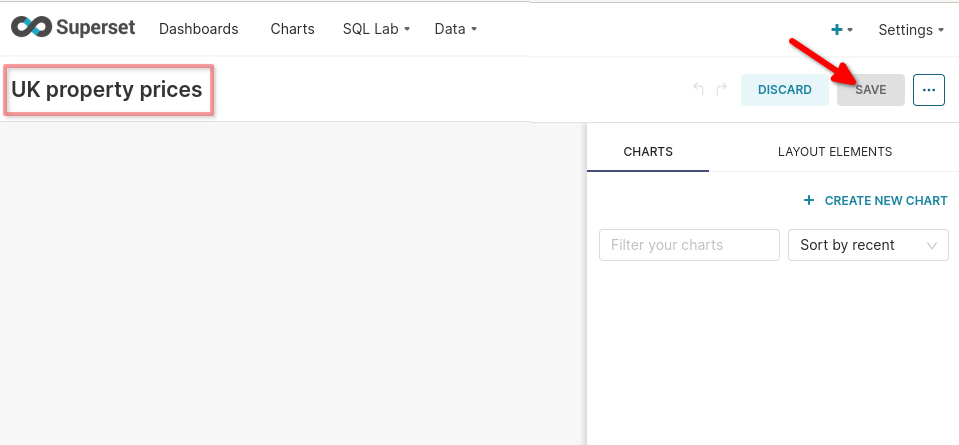The height and width of the screenshot is (445, 959).
Task: Focus the Filter your charts field
Action: pyautogui.click(x=689, y=245)
